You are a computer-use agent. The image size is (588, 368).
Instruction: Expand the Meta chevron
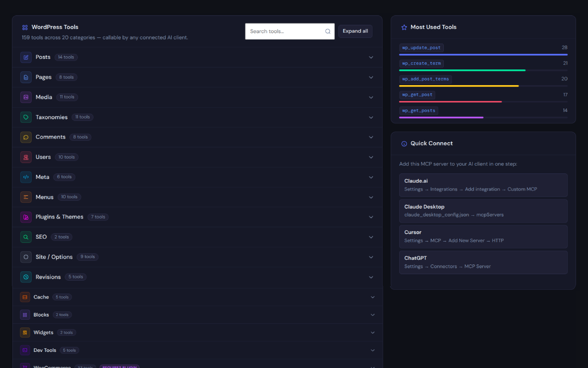tap(371, 177)
